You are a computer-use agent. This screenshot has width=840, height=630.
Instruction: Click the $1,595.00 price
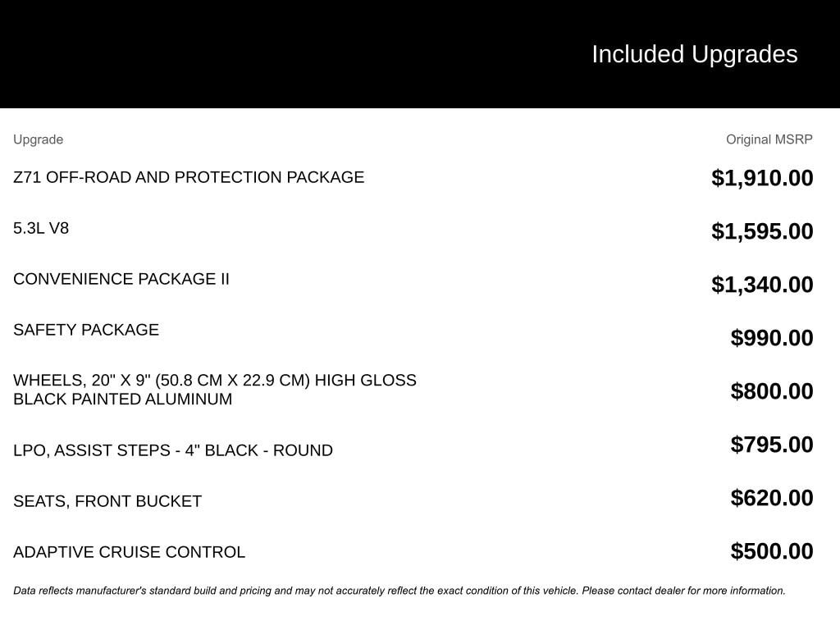point(762,231)
